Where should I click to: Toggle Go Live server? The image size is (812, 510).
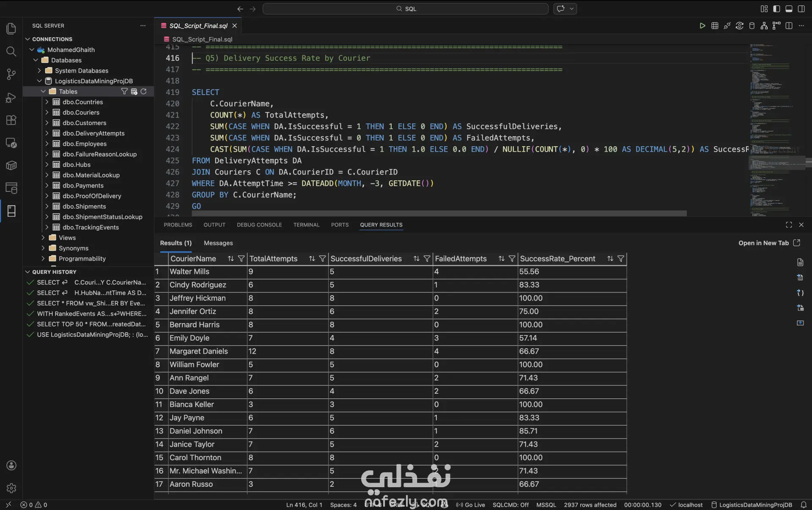tap(470, 505)
